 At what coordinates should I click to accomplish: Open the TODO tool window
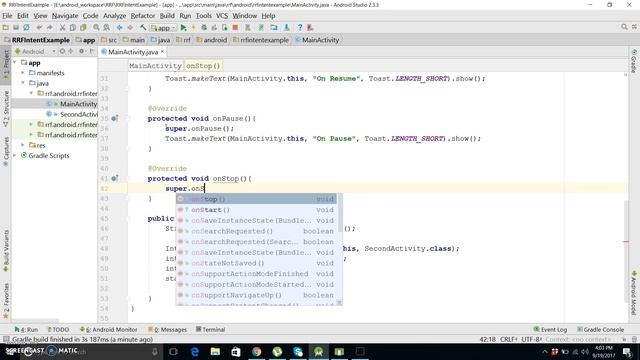[58, 329]
